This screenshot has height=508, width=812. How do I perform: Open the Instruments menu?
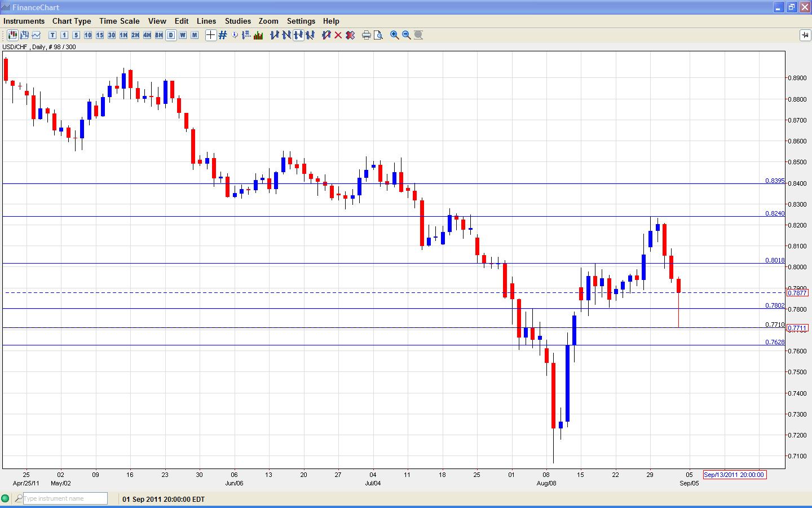[x=24, y=21]
